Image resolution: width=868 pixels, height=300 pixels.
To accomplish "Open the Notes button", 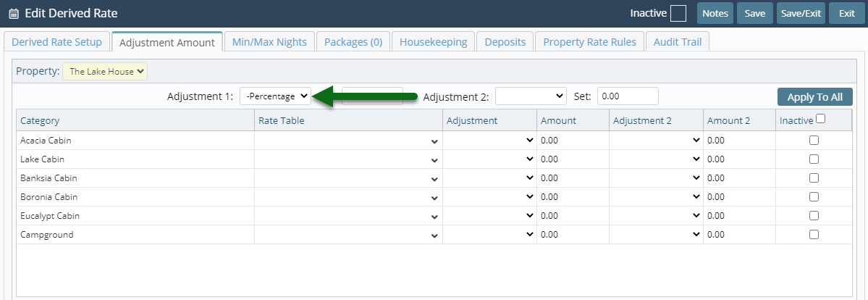I will pyautogui.click(x=715, y=13).
